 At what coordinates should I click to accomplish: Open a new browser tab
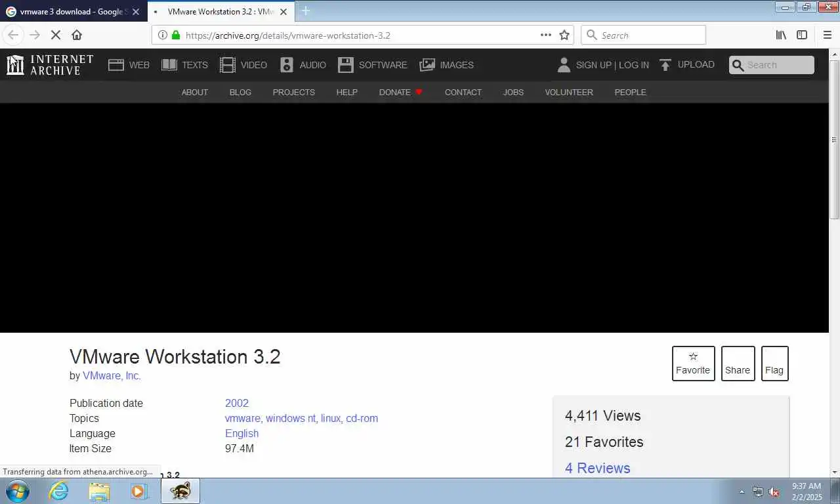tap(305, 11)
